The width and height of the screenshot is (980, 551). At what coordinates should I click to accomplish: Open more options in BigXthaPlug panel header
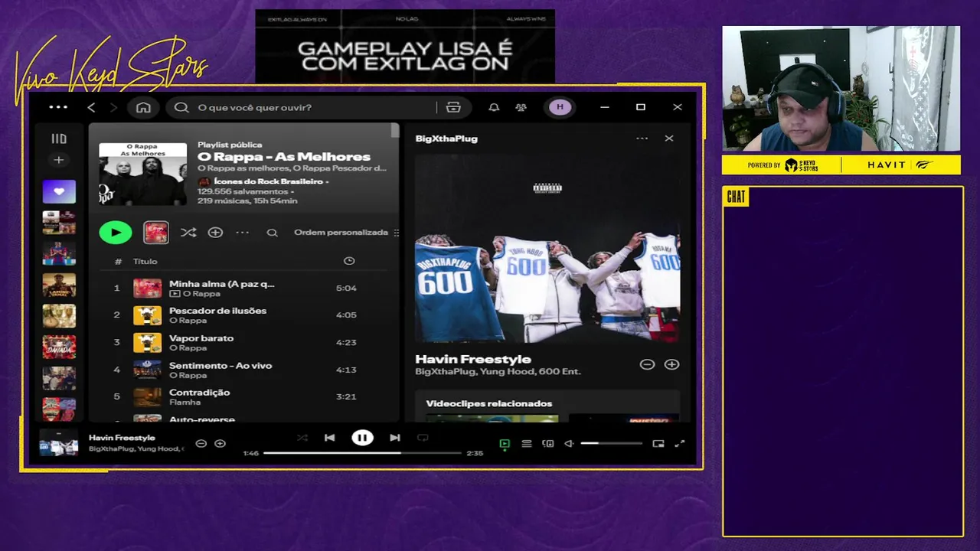pos(642,139)
